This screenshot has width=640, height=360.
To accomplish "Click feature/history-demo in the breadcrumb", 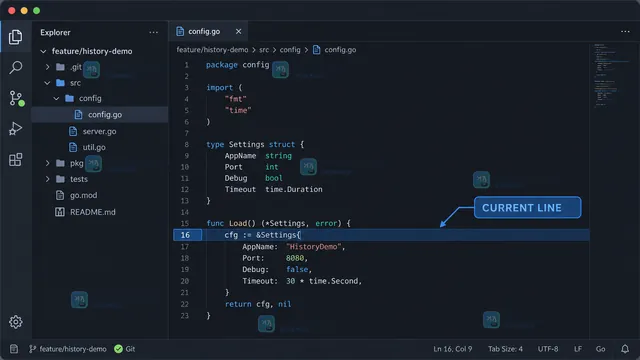I will [x=212, y=50].
